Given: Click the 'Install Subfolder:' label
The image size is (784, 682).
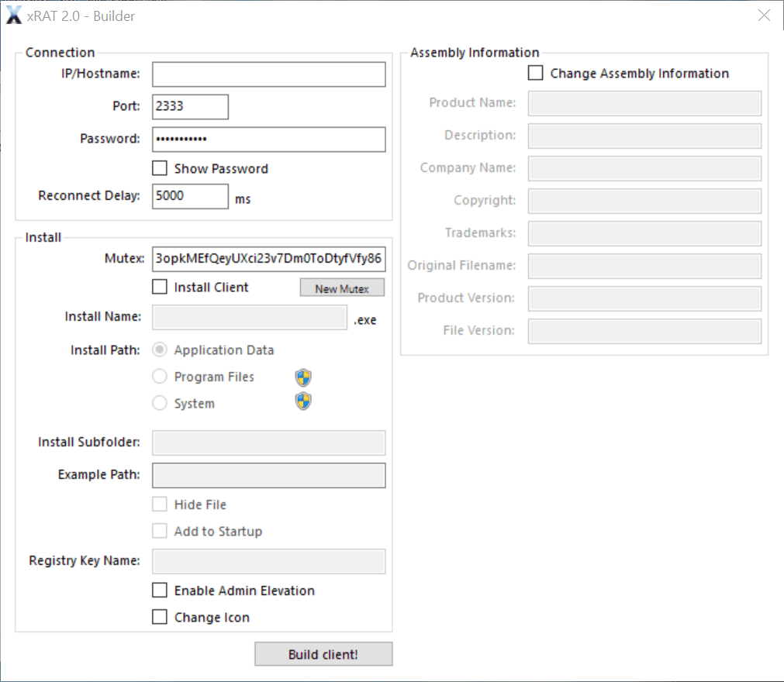Looking at the screenshot, I should click(89, 443).
